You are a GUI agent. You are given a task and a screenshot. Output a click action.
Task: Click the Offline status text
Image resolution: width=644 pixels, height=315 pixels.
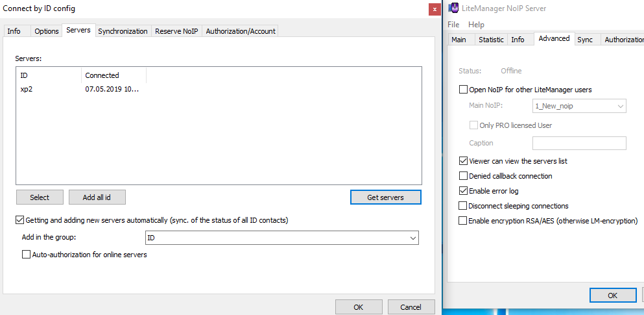pos(511,71)
